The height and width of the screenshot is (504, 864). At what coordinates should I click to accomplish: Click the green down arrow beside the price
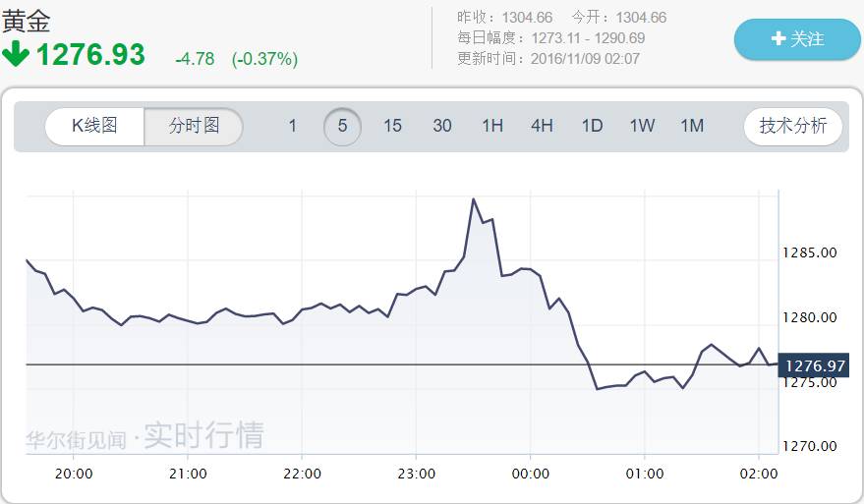(16, 54)
